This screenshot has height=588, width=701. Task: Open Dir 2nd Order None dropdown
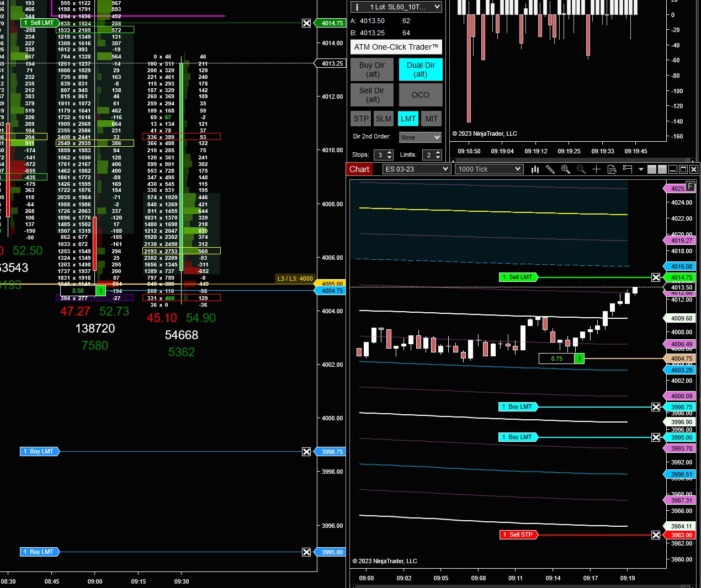pyautogui.click(x=420, y=137)
